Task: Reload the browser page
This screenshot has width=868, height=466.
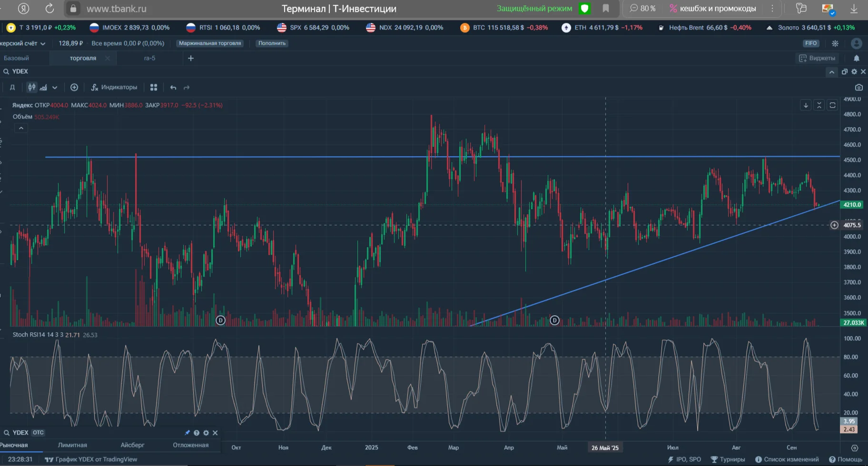Action: click(49, 9)
